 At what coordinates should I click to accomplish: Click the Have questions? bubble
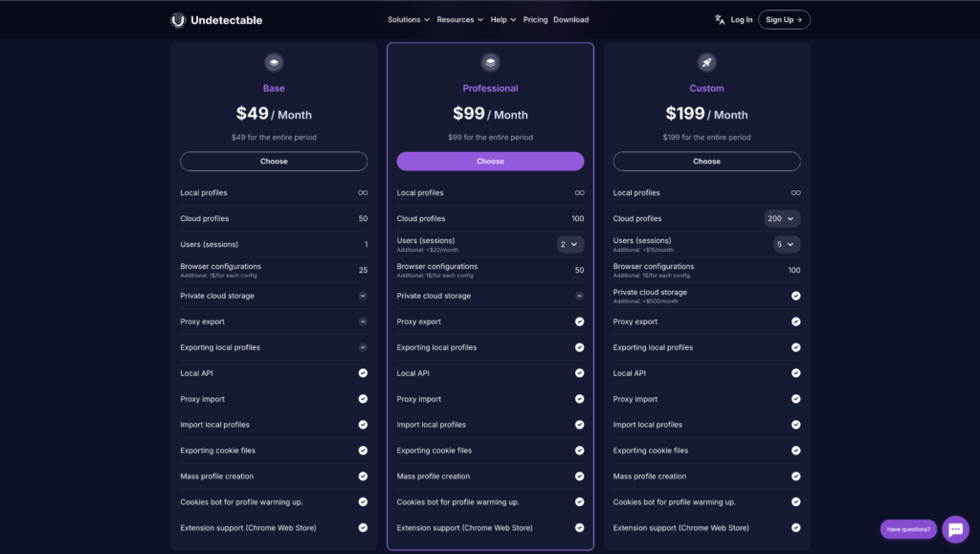908,529
